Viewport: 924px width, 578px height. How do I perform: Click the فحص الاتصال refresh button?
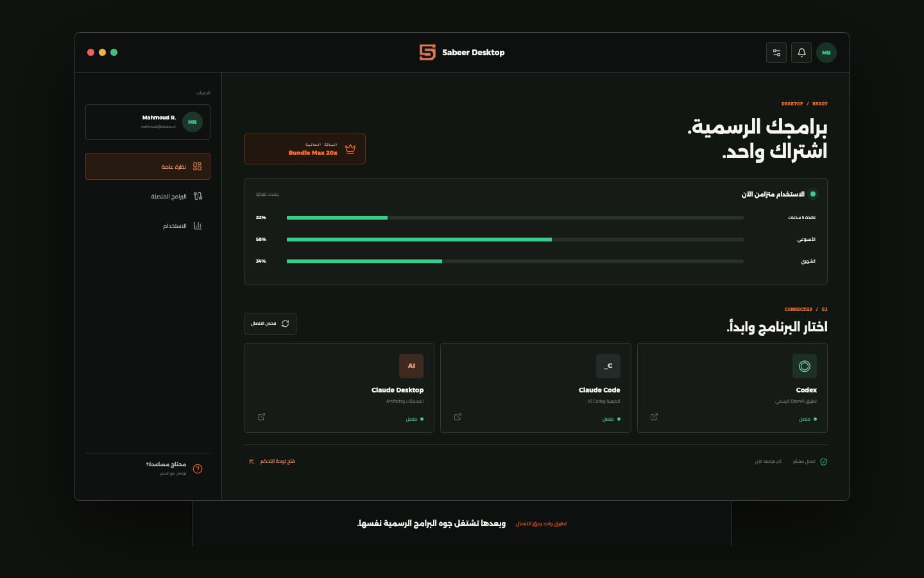[x=270, y=324]
